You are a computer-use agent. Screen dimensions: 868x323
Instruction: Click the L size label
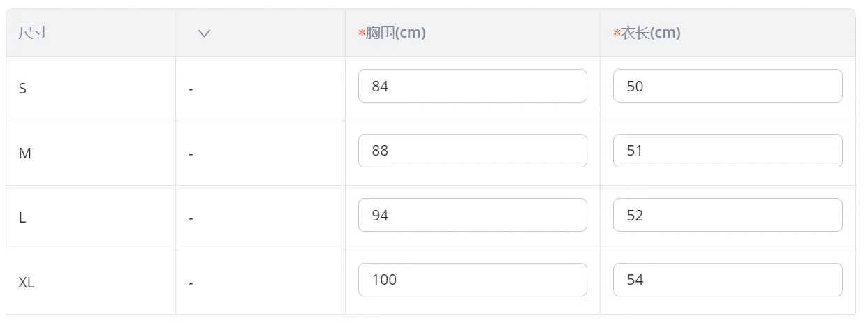(22, 218)
